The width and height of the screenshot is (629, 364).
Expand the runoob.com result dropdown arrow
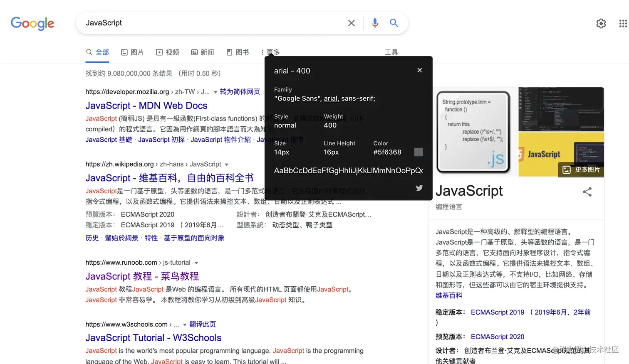click(196, 263)
